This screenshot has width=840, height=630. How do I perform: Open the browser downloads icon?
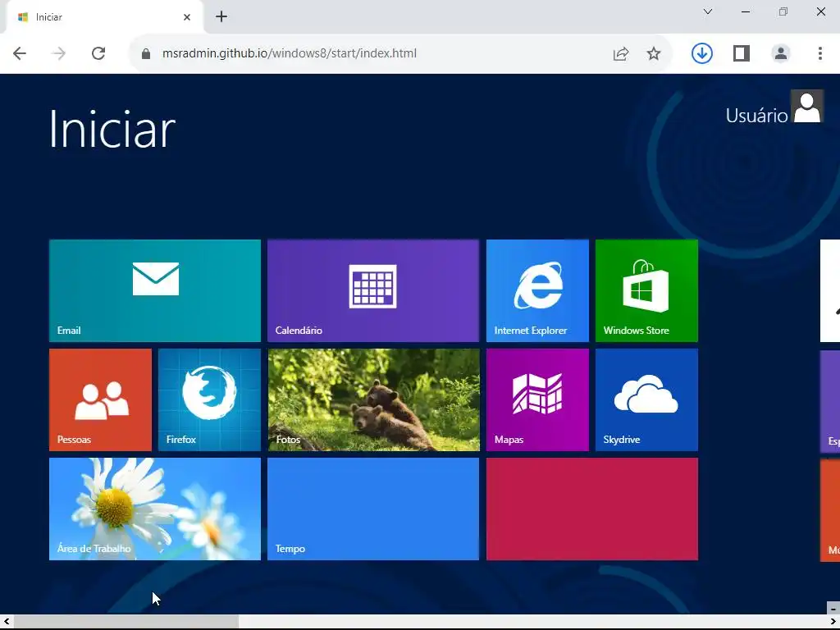coord(702,53)
